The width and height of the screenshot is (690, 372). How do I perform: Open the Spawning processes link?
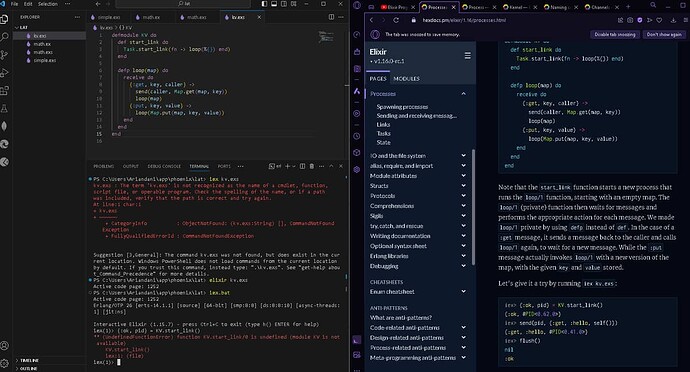pos(402,107)
